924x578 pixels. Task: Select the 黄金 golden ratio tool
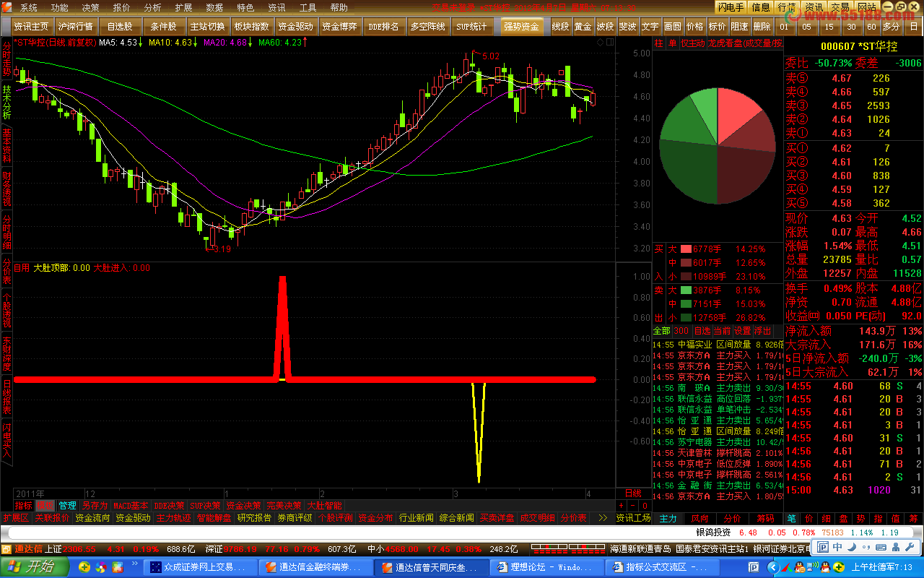point(583,27)
